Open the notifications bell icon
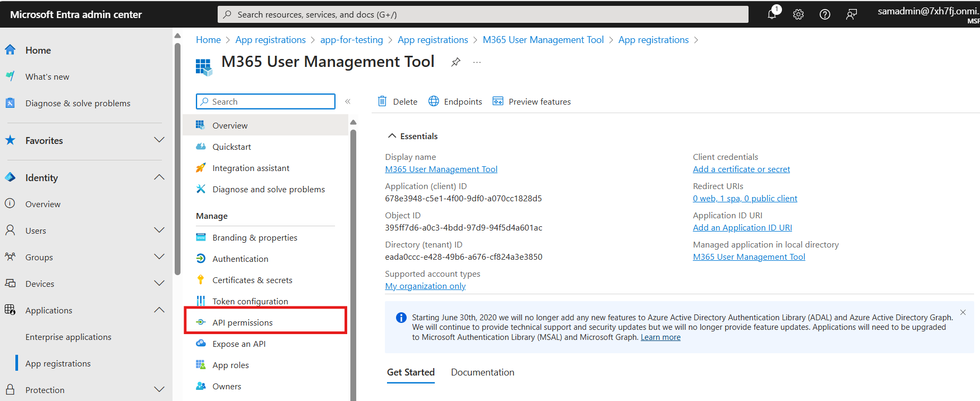This screenshot has width=980, height=401. [x=772, y=14]
